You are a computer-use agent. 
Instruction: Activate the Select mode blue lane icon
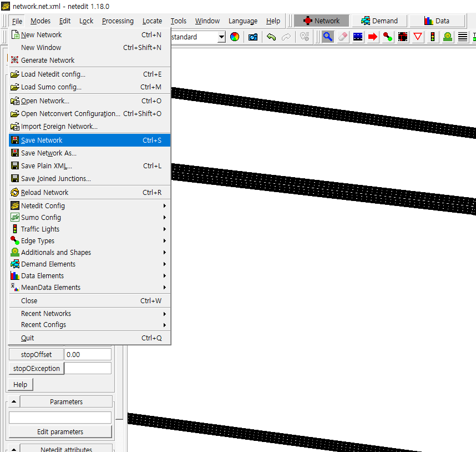(358, 37)
